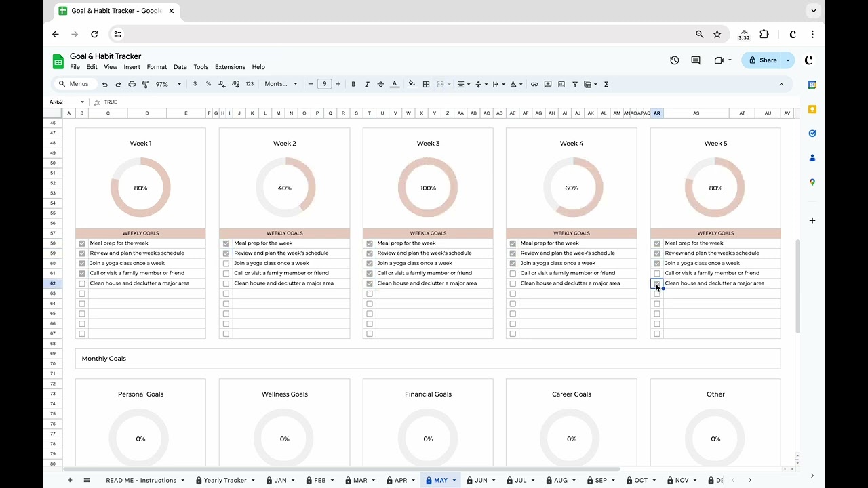Viewport: 868px width, 488px height.
Task: Toggle Week 4 Call or visit family checkbox
Action: coord(513,273)
